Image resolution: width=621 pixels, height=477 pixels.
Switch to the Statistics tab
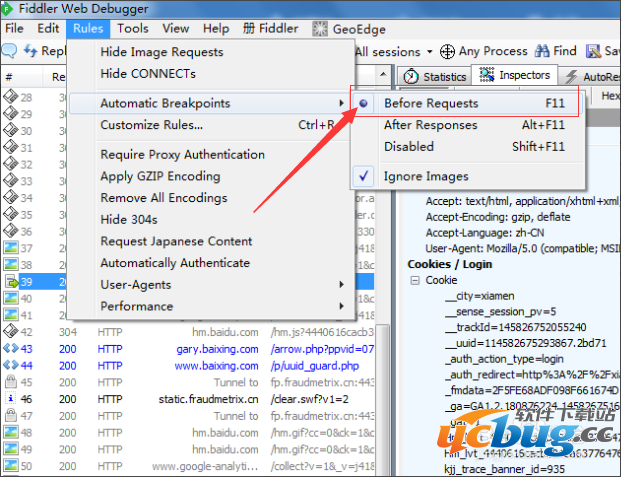(x=434, y=76)
